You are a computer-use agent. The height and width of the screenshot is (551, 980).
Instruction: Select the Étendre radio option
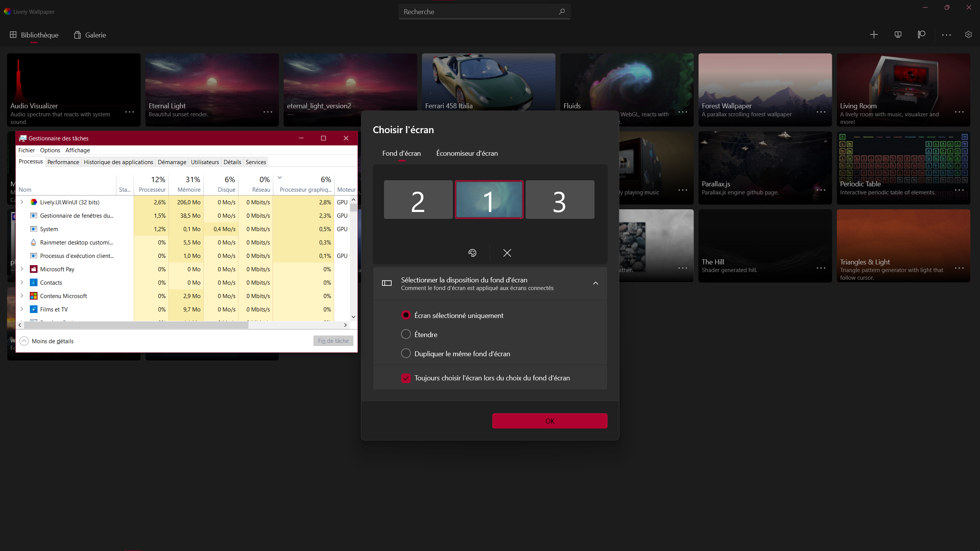(406, 334)
